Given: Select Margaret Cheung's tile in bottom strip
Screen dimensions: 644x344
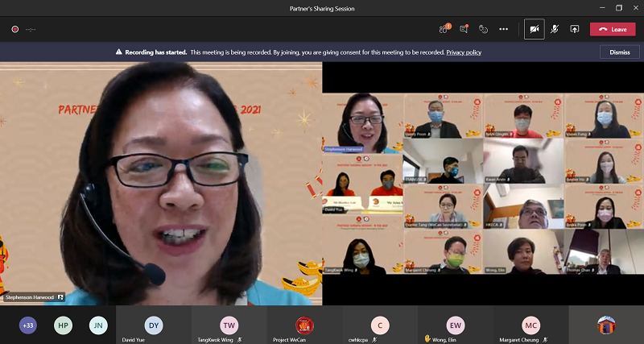Looking at the screenshot, I should pyautogui.click(x=530, y=325).
